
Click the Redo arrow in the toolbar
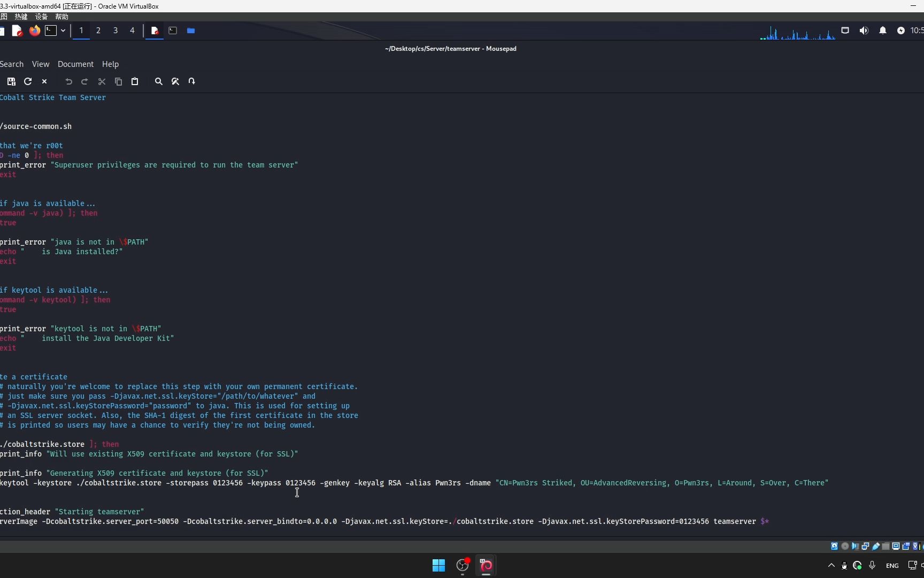pos(84,81)
